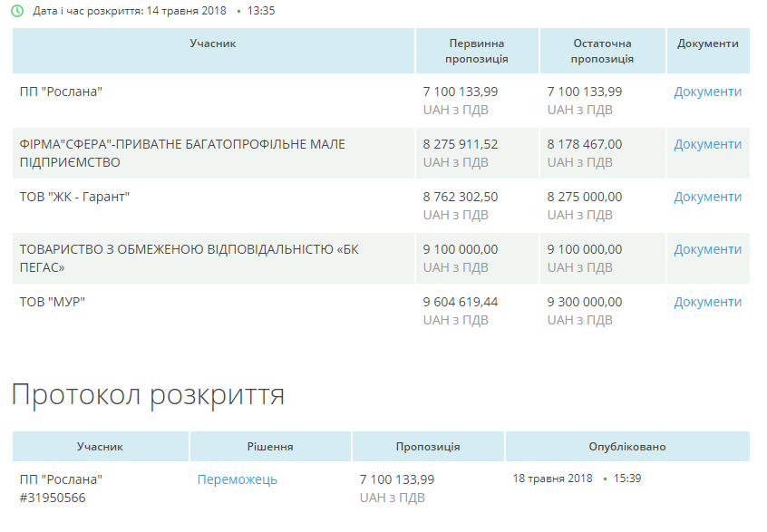Open Документи link for ТОВ "МУР"
Screen dimensions: 767x532
(707, 302)
